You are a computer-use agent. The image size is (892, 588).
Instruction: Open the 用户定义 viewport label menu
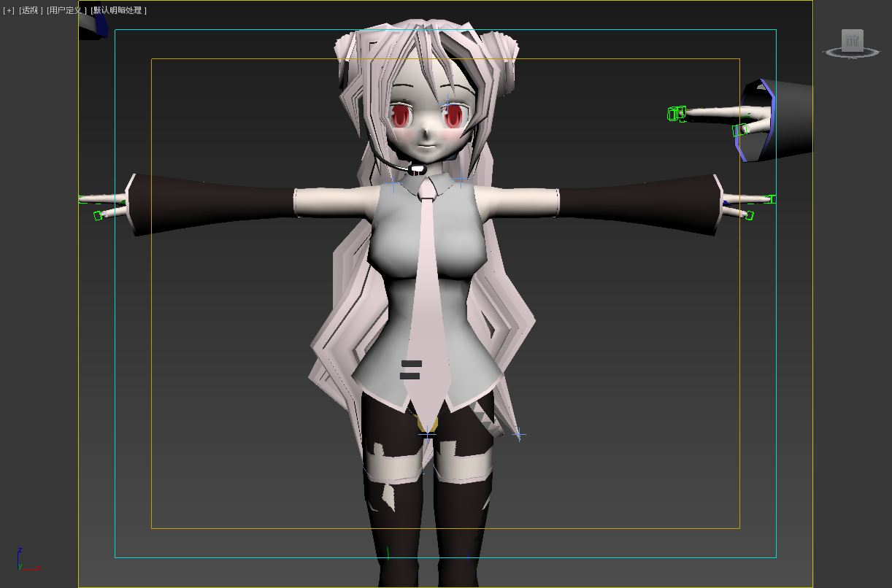click(x=66, y=10)
